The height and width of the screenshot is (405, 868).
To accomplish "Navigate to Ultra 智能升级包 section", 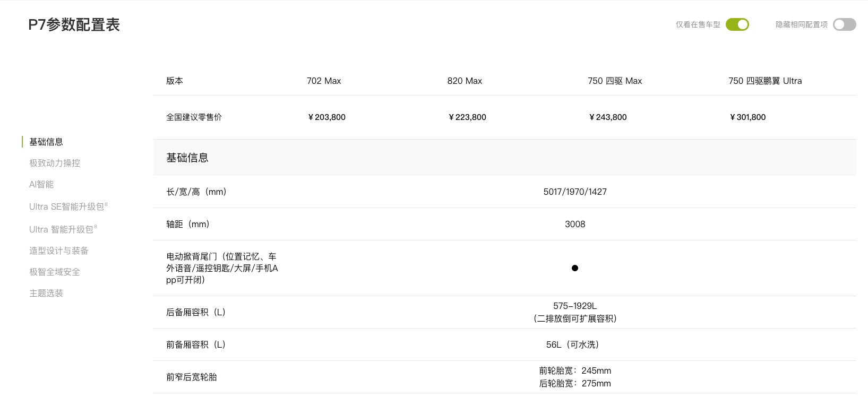I will (63, 229).
